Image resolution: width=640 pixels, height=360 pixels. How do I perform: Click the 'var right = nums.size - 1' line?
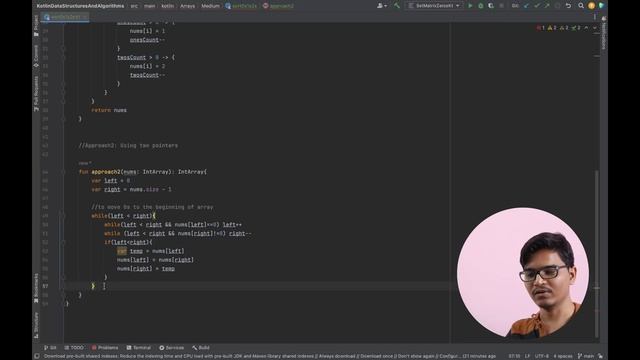point(131,189)
